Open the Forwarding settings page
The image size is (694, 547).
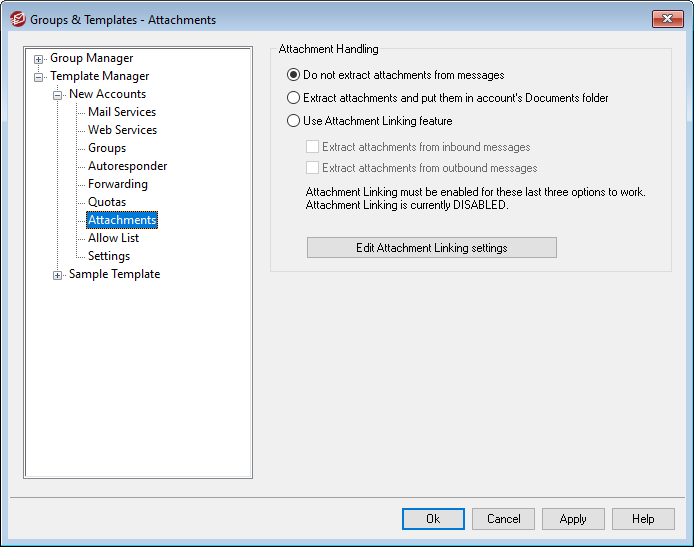click(117, 184)
